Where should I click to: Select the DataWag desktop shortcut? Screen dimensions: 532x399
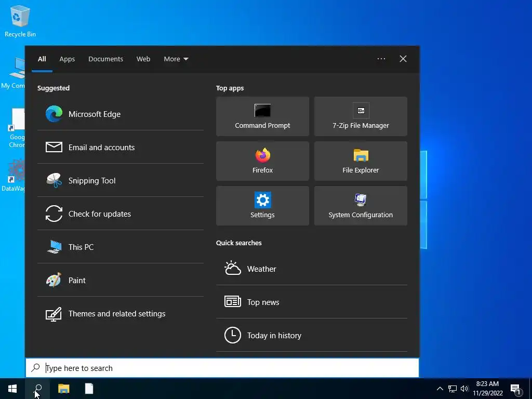coord(14,176)
